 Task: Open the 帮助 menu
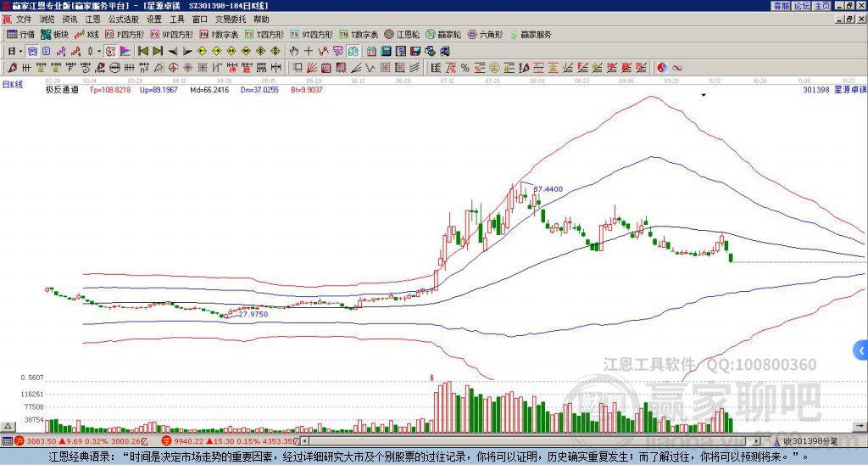[261, 20]
